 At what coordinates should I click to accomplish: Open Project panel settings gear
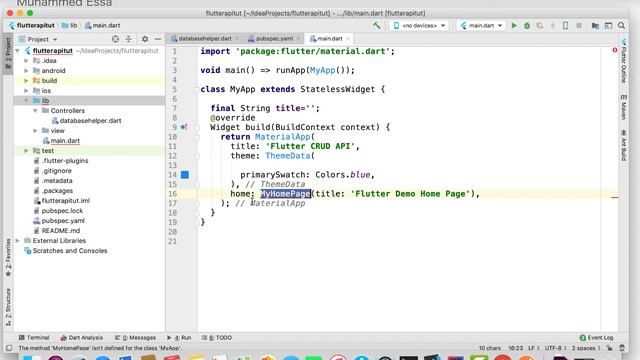145,39
